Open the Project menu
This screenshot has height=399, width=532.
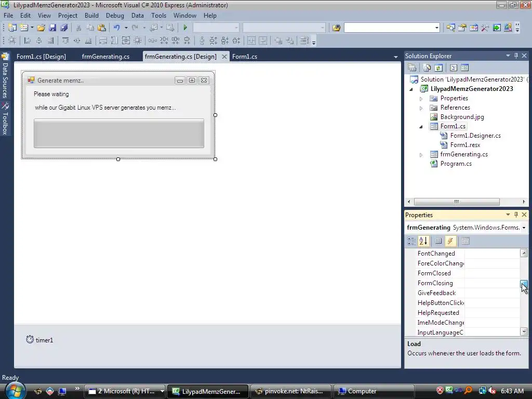68,16
